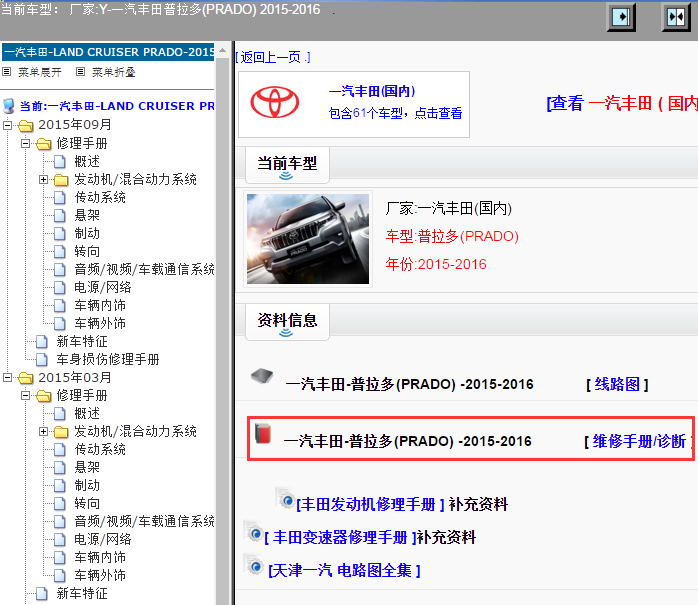The width and height of the screenshot is (698, 605).
Task: Open 音频/视频/车载通信系统 under 2015年03月
Action: click(x=144, y=521)
